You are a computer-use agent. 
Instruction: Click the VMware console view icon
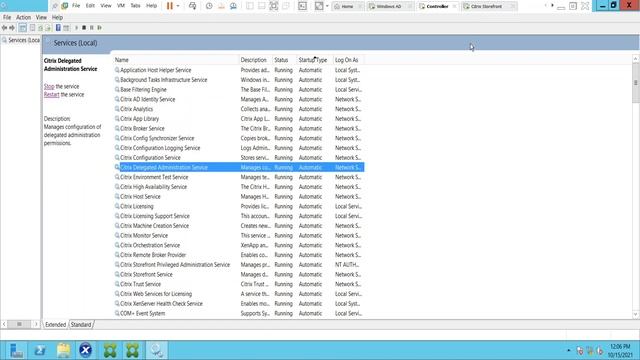pyautogui.click(x=302, y=6)
